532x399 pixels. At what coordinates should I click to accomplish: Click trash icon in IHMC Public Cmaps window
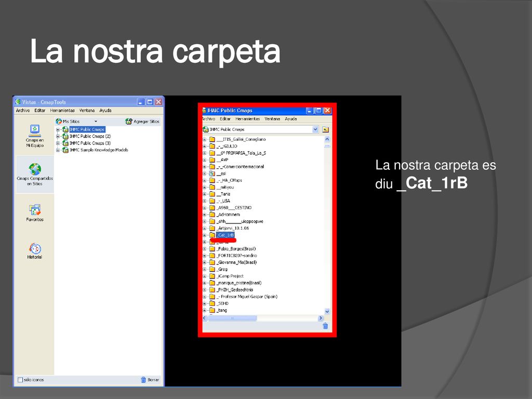point(325,326)
